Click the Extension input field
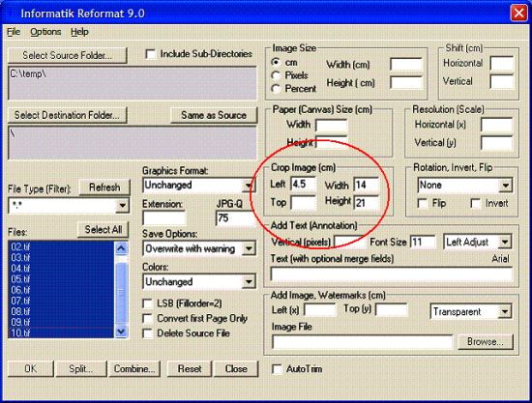Viewport: 532px width, 403px height. [164, 218]
